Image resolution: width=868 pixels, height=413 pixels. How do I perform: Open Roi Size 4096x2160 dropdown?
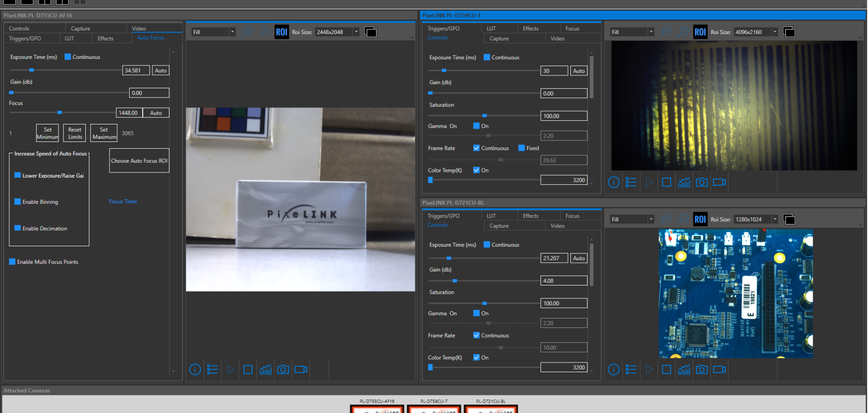pyautogui.click(x=755, y=32)
